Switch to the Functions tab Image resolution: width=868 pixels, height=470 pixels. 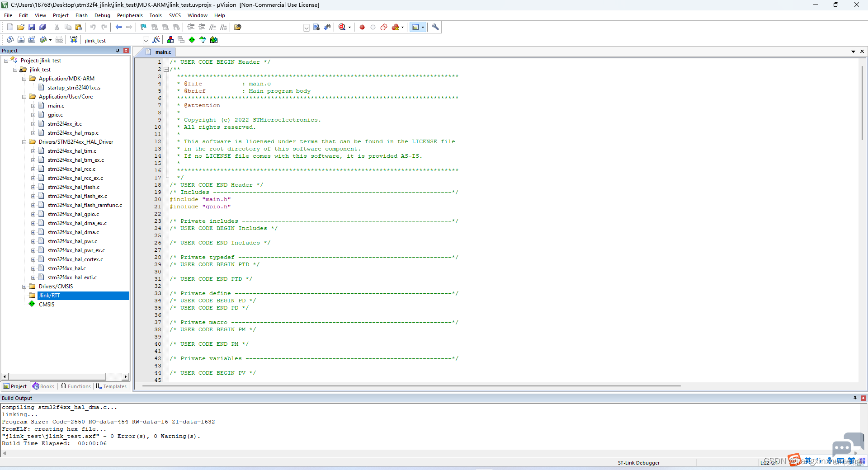75,386
